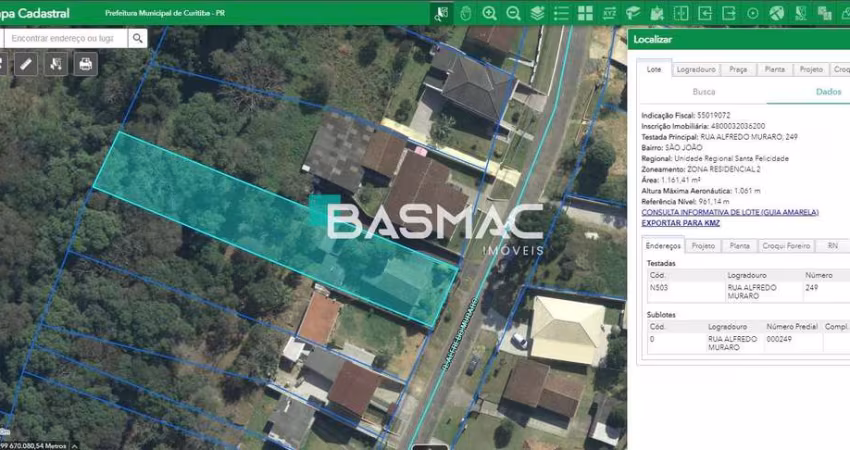The width and height of the screenshot is (850, 450).
Task: Switch to the Planta tab in Localizar
Action: 774,69
